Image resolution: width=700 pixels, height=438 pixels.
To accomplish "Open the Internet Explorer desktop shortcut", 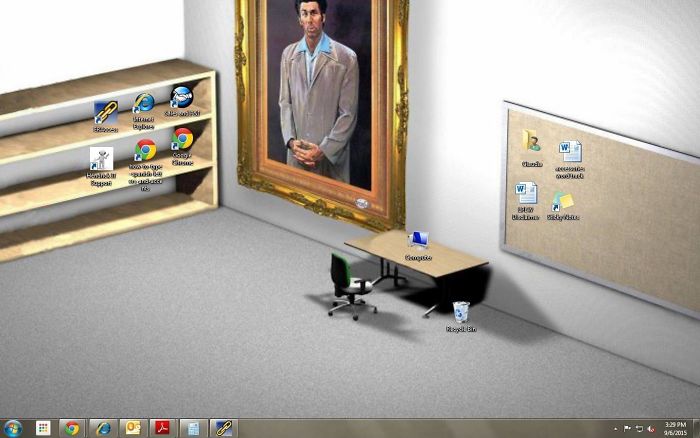I will coord(144,105).
